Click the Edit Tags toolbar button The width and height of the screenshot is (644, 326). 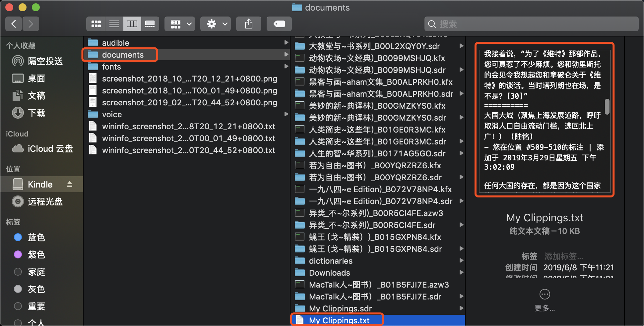point(279,24)
